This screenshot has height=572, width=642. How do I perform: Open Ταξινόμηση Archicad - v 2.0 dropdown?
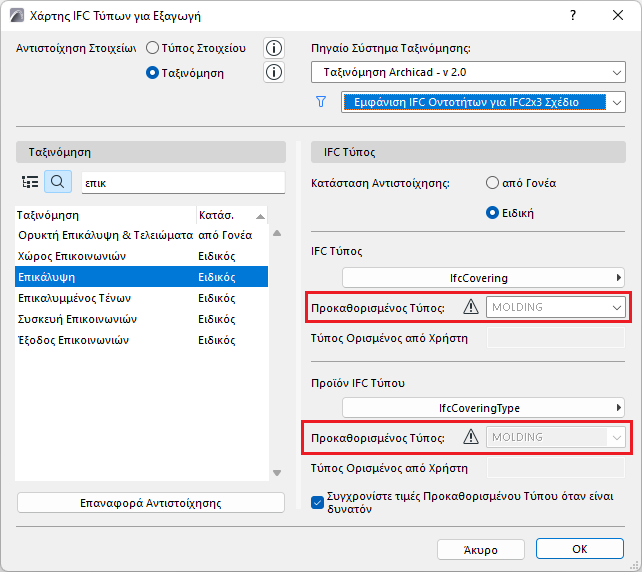468,72
